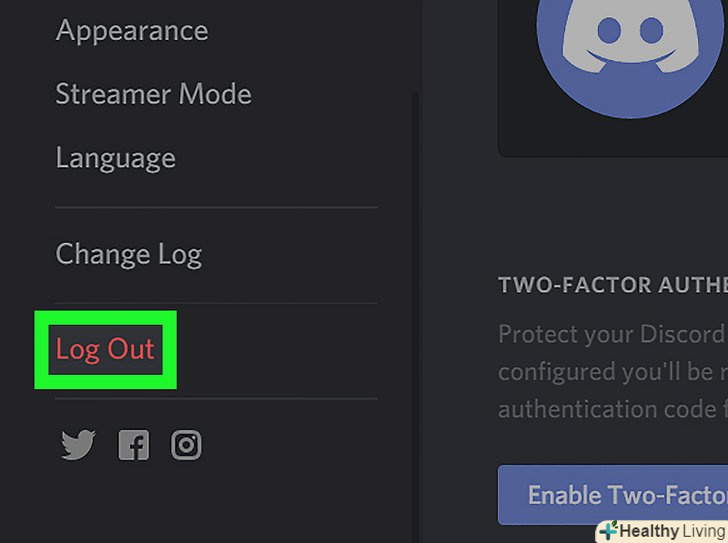Image resolution: width=728 pixels, height=543 pixels.
Task: Go to Streamer Mode settings
Action: pos(153,95)
